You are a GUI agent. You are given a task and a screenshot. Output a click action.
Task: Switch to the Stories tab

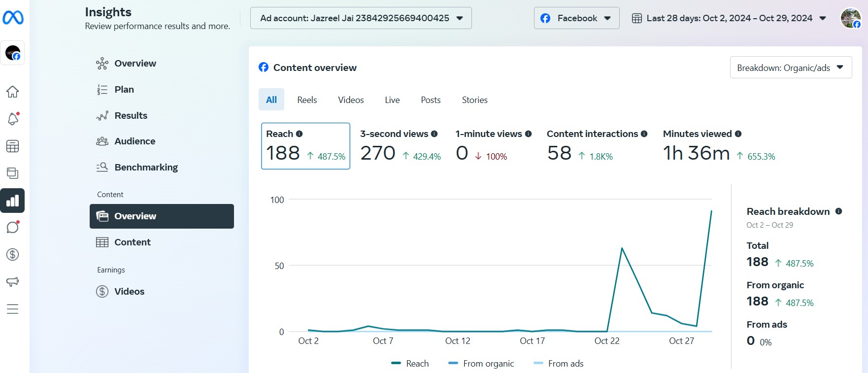pyautogui.click(x=474, y=100)
